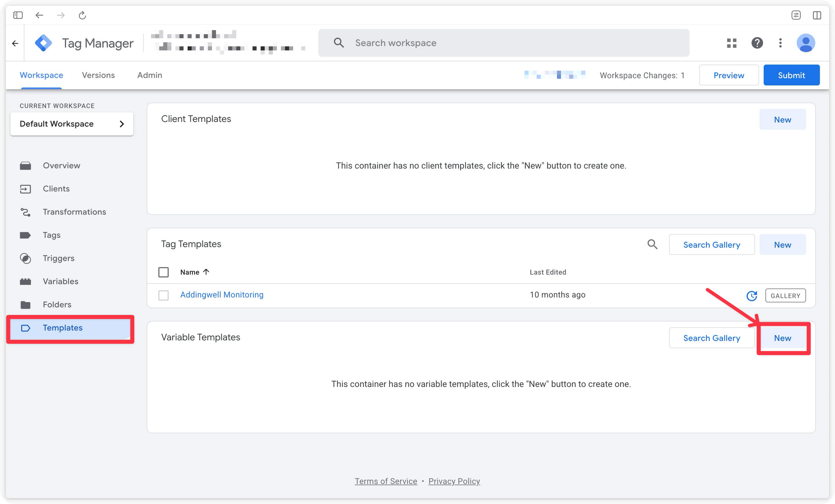Click update icon for Addingwell Monitoring
Viewport: 835px width, 504px height.
(x=752, y=295)
